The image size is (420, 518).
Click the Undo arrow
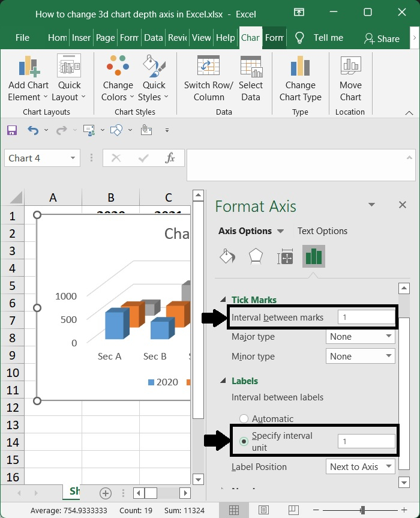tap(33, 130)
